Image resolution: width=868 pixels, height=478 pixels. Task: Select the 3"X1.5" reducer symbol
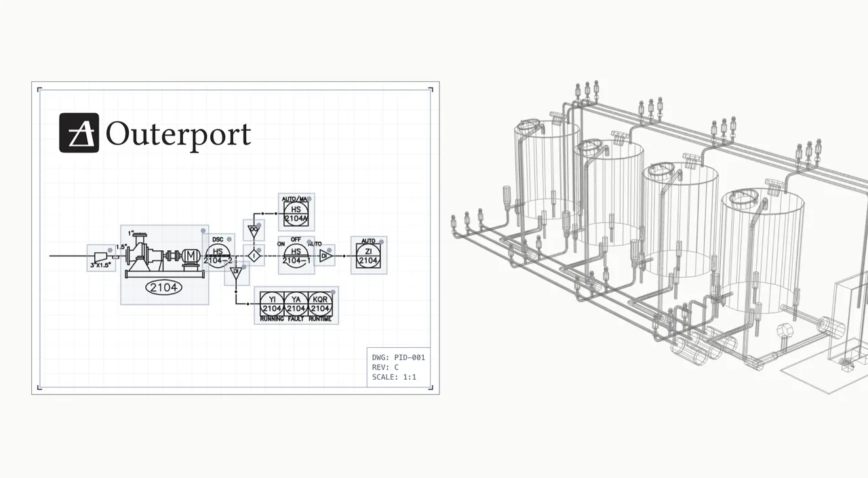[102, 258]
